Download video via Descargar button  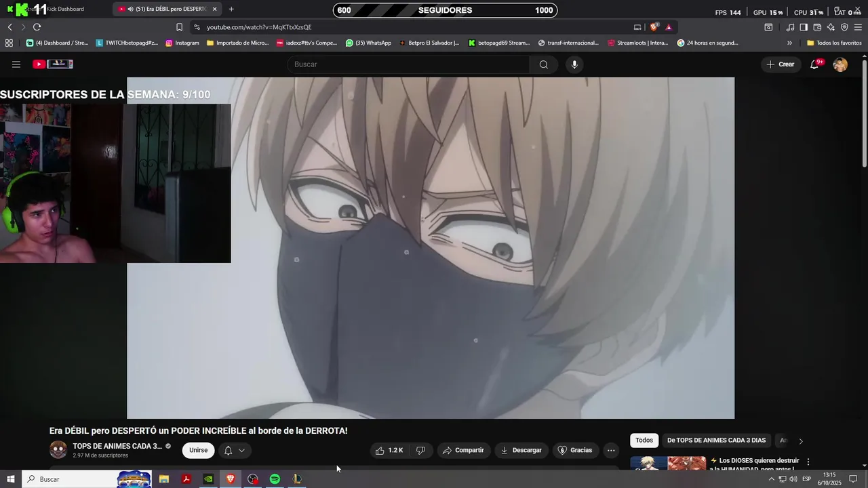[521, 450]
